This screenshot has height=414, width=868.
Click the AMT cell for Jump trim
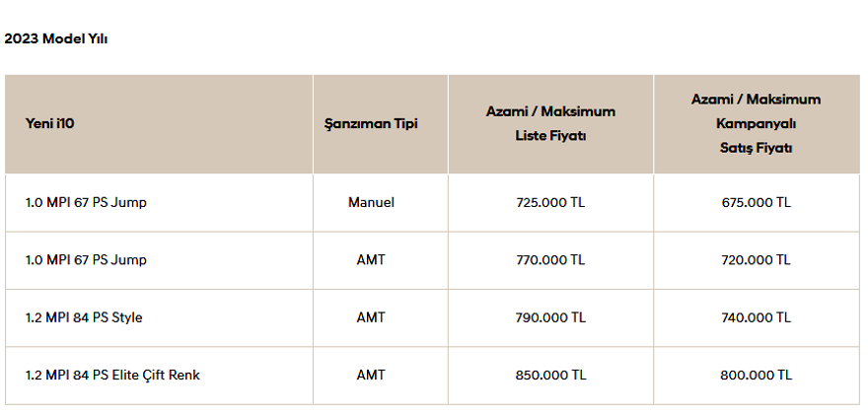coord(371,260)
